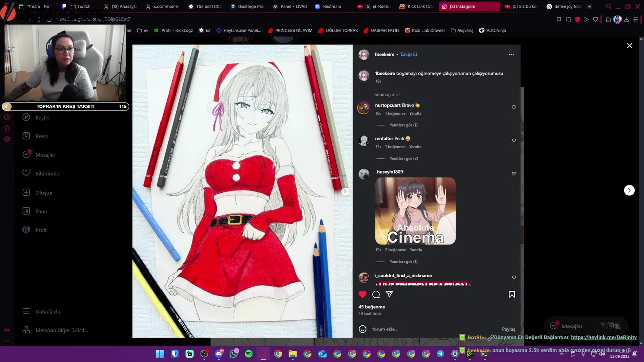Expand replies under nurtopcuart's comment

[404, 125]
